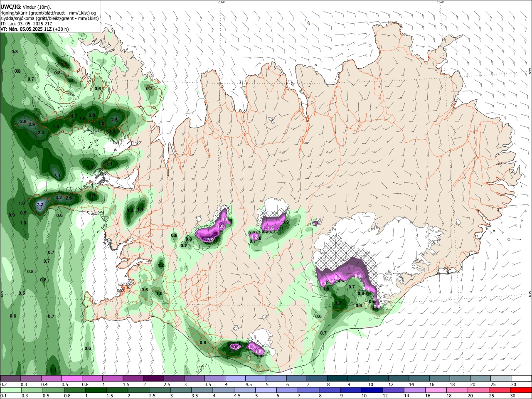Select the 'IT: Lau. 03. 05. 2025 21Z' line
This screenshot has width=532, height=399.
coord(27,24)
